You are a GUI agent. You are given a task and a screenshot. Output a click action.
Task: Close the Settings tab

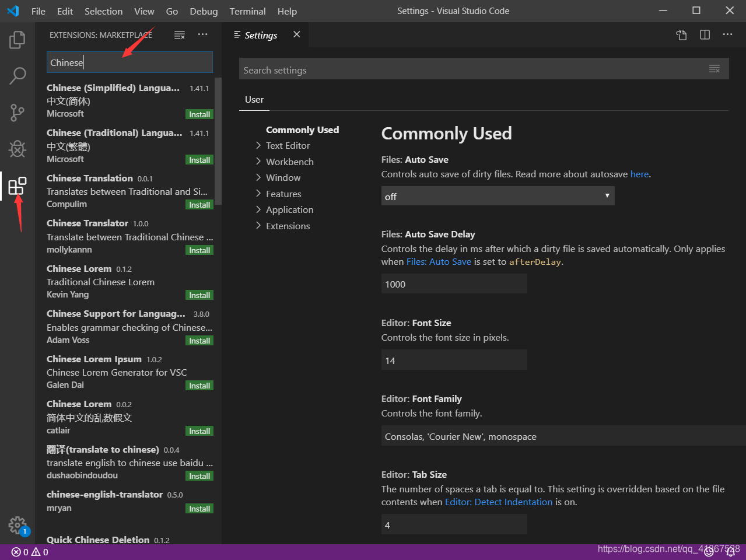click(297, 34)
